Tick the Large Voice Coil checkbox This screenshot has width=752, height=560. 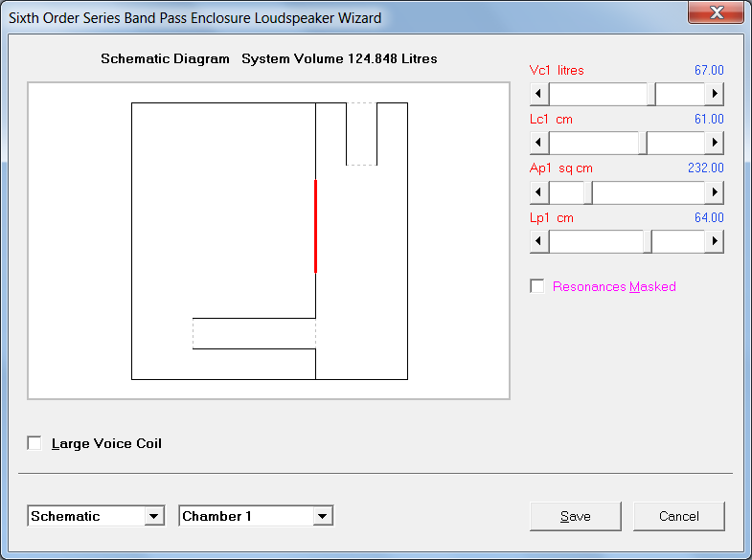(x=34, y=443)
